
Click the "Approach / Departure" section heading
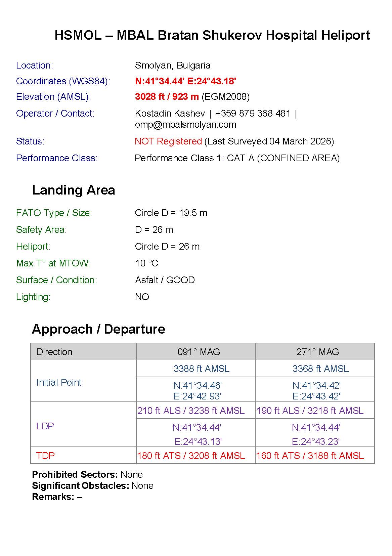(99, 330)
